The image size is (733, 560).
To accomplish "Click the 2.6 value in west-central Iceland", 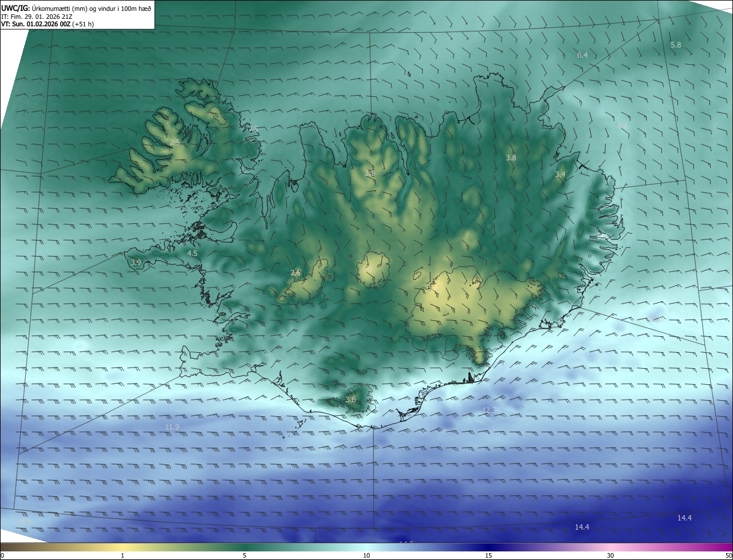I will (295, 273).
